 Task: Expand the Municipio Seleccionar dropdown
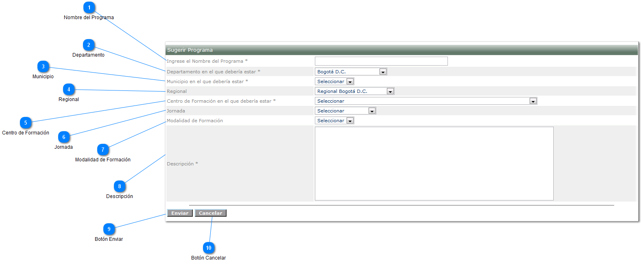[334, 81]
